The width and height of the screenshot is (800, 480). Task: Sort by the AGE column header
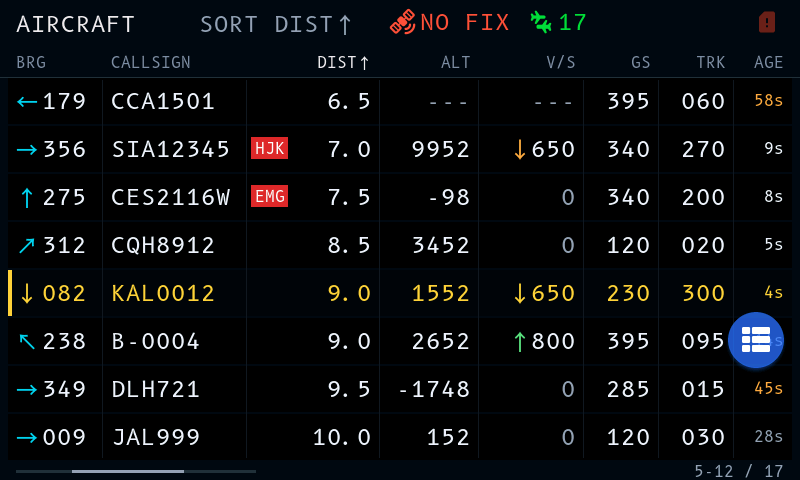coord(768,62)
